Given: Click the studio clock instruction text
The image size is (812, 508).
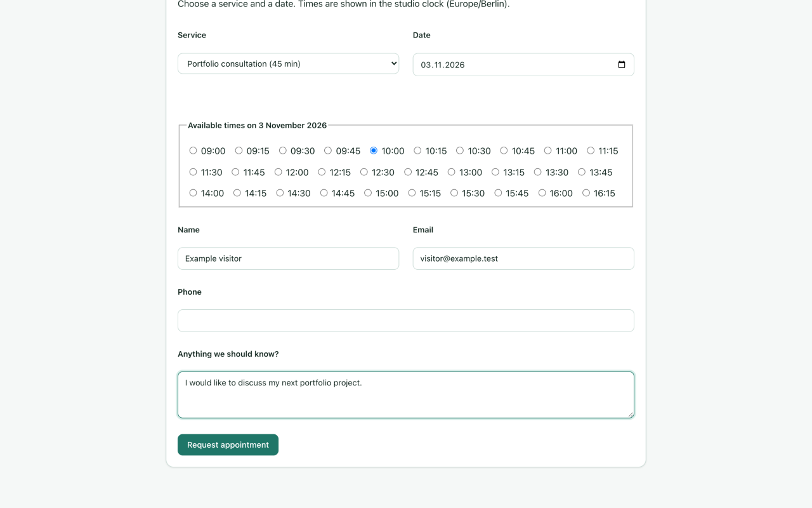Looking at the screenshot, I should (x=344, y=4).
